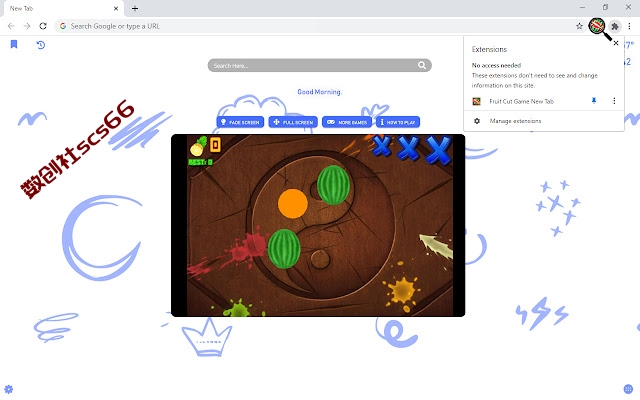Open more options for Fruit Cut Game
Screen dimensions: 640x400
[x=614, y=101]
